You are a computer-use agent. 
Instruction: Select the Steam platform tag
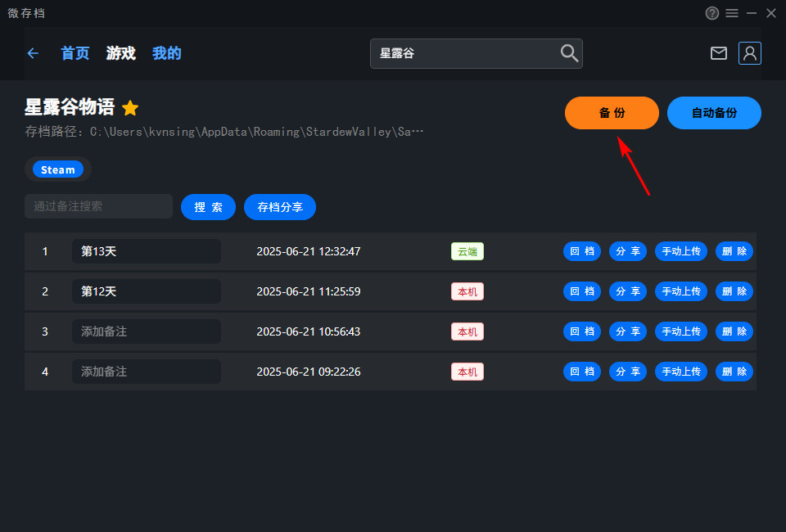coord(58,169)
